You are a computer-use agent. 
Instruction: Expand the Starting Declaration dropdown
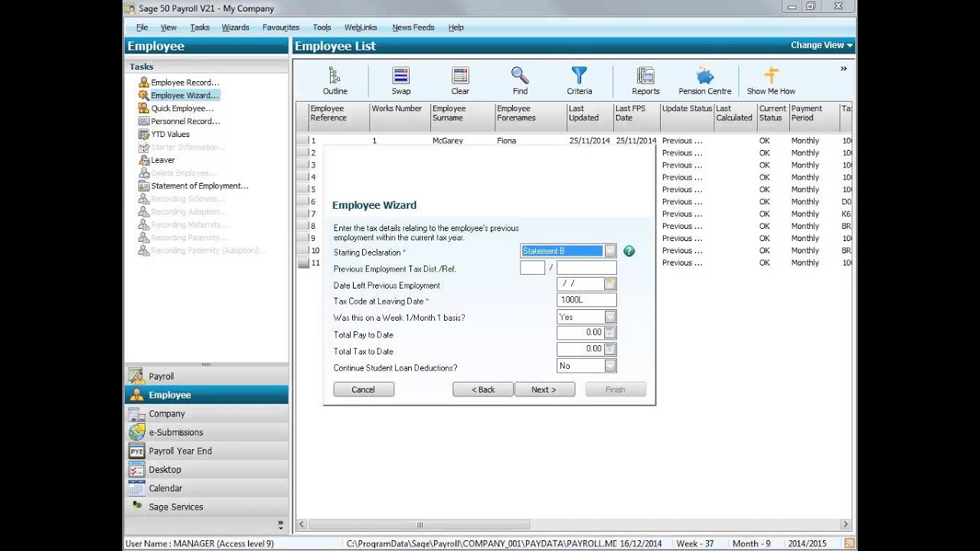pos(609,251)
